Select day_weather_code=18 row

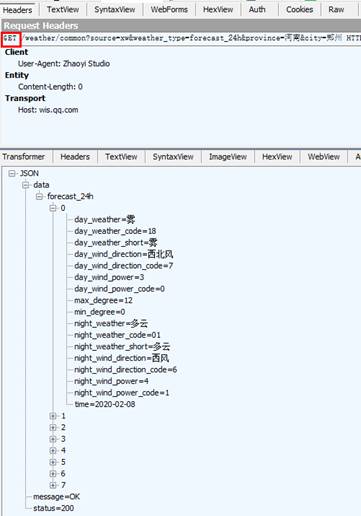tap(115, 231)
